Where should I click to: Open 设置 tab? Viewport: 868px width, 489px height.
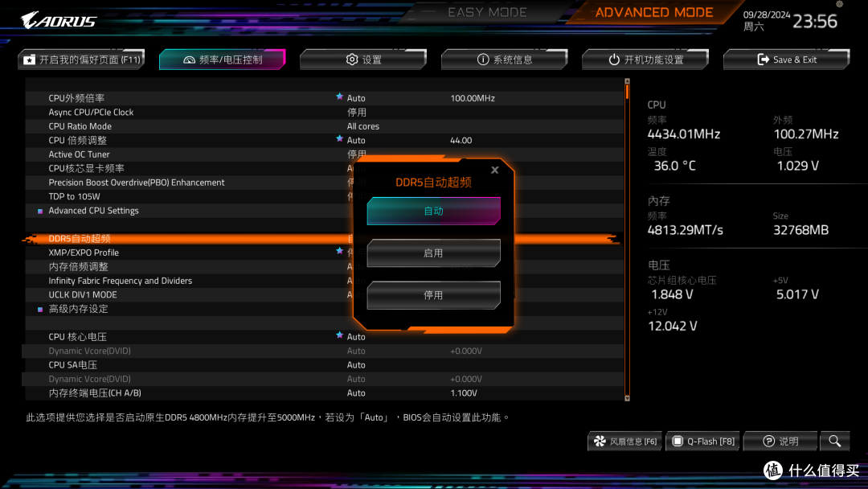[363, 60]
